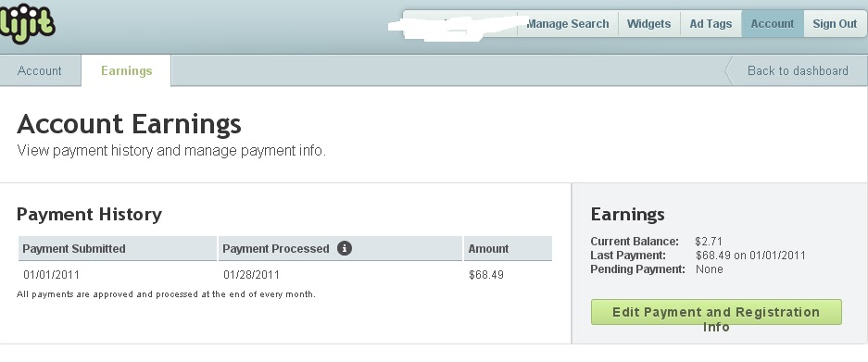Open the Ad Tags page
This screenshot has height=362, width=868.
pyautogui.click(x=711, y=24)
